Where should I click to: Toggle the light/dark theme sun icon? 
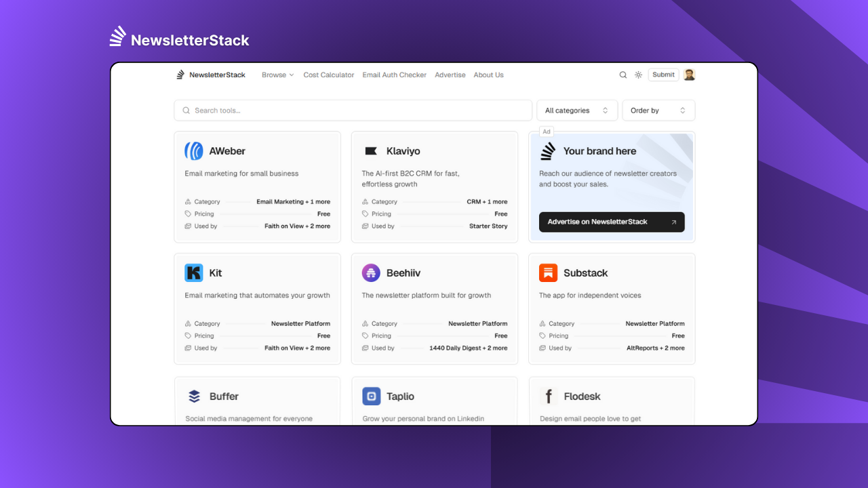[638, 75]
